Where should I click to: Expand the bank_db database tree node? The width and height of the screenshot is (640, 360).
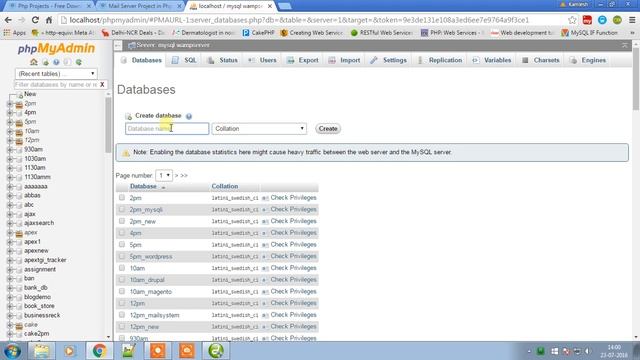click(10, 288)
